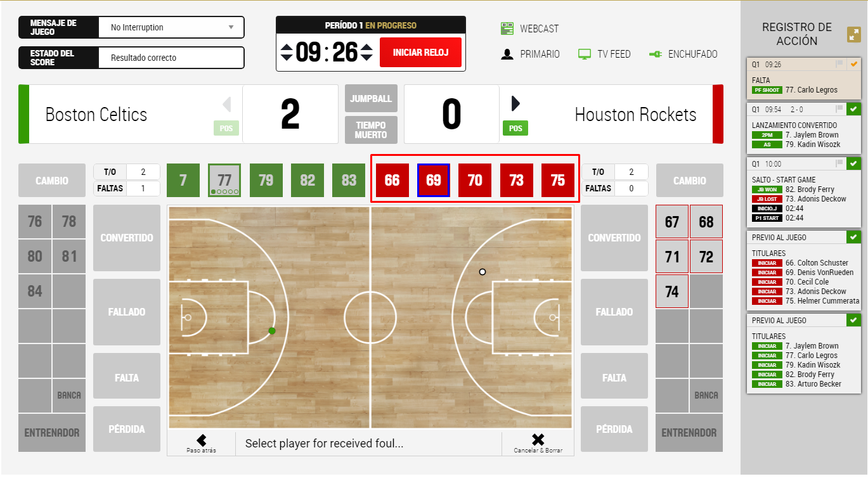Screen dimensions: 868x481
Task: Click the Paso atrás back arrow
Action: (x=202, y=440)
